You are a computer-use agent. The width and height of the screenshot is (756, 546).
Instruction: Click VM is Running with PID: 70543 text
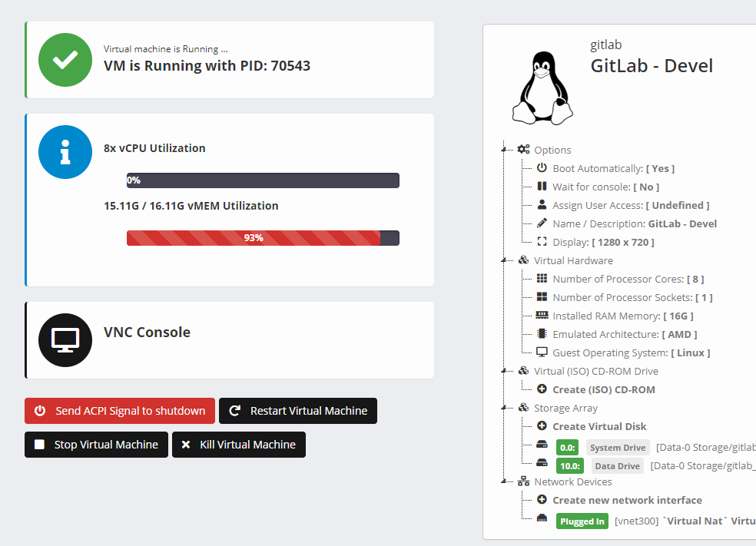click(207, 65)
